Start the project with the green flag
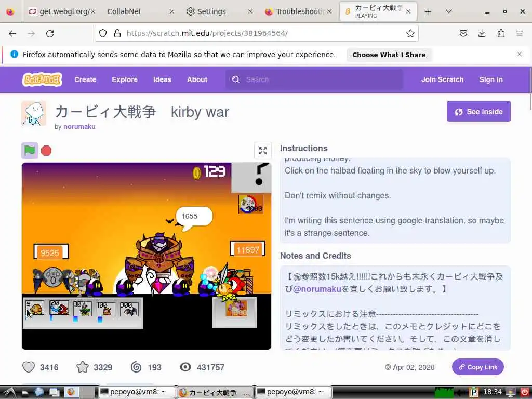 [x=30, y=150]
